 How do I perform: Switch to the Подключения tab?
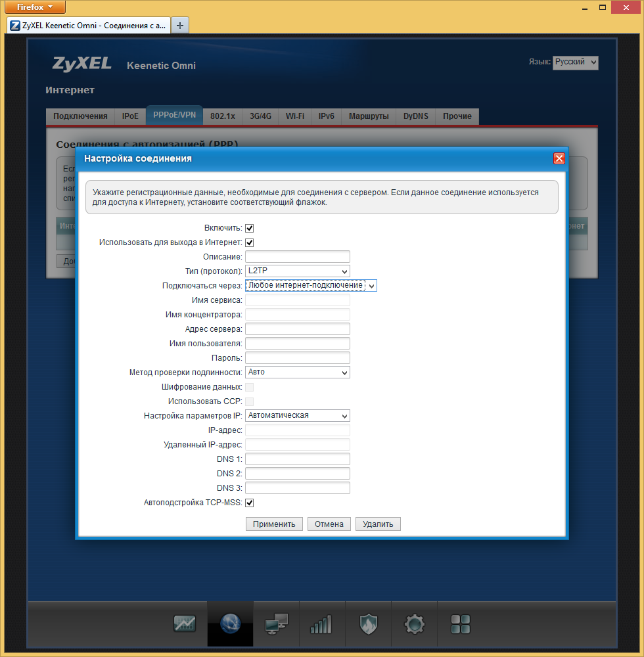pyautogui.click(x=80, y=116)
